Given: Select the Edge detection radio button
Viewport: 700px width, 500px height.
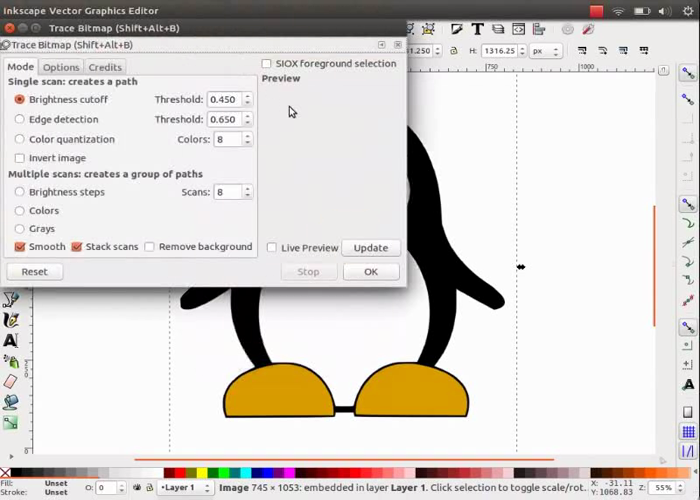Looking at the screenshot, I should pyautogui.click(x=20, y=119).
